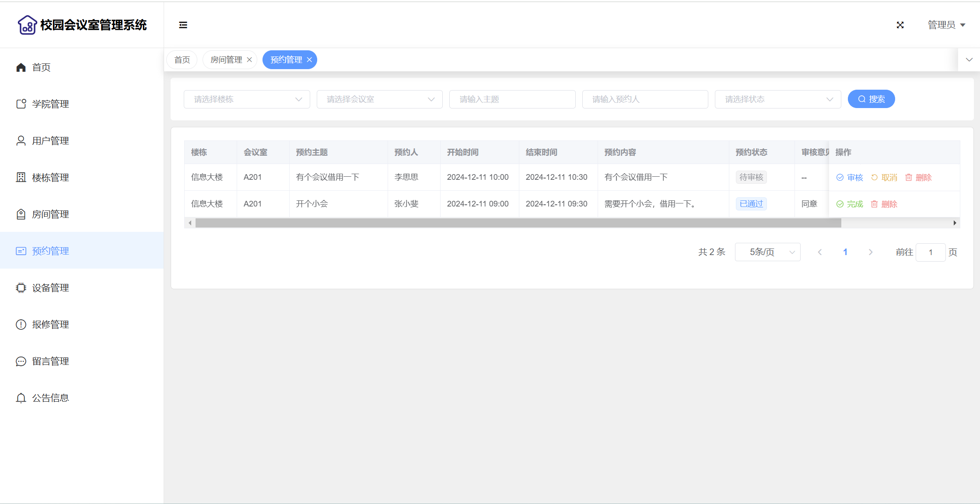
Task: Open 留言管理 in the sidebar
Action: [50, 361]
